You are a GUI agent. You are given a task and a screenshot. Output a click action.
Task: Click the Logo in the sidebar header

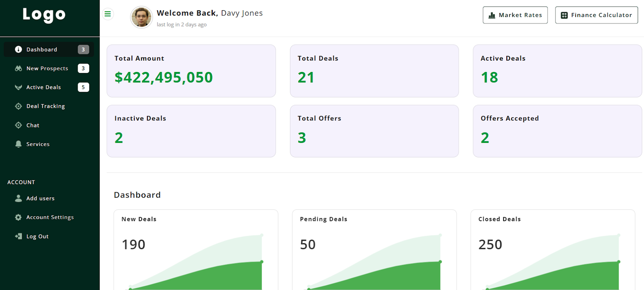pos(44,14)
